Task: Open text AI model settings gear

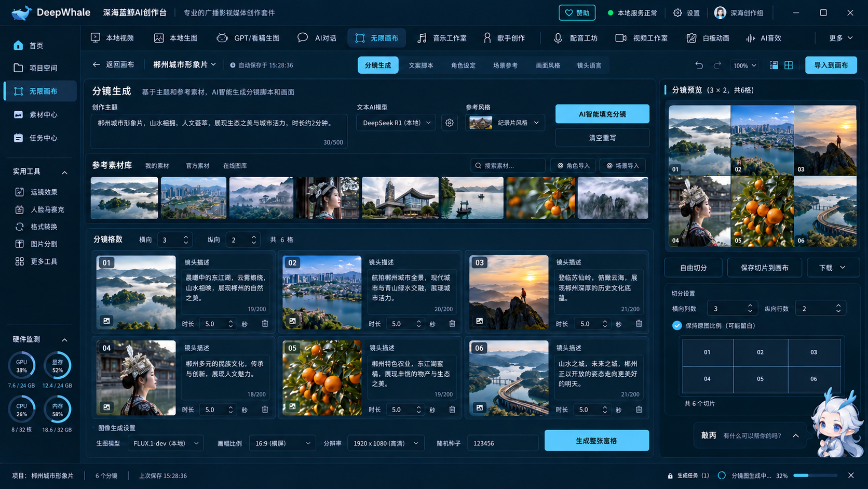Action: click(450, 123)
